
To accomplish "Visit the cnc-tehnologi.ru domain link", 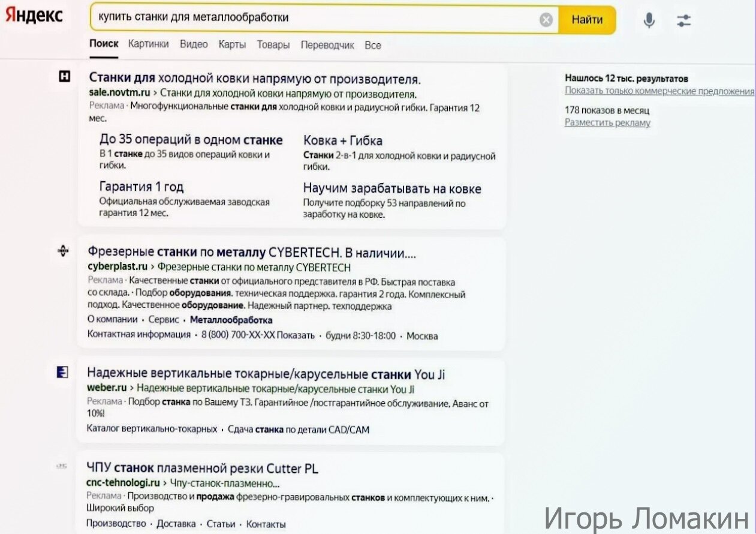I will click(x=123, y=482).
